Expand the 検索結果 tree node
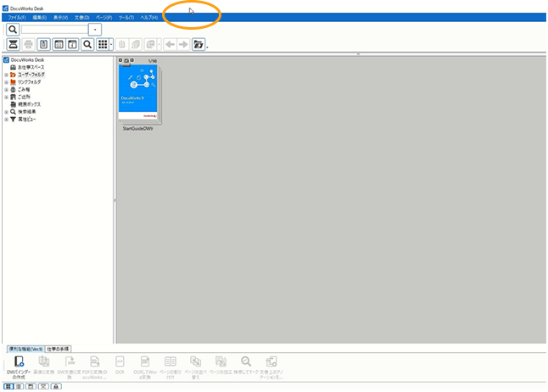Image resolution: width=548 pixels, height=392 pixels. [x=6, y=112]
